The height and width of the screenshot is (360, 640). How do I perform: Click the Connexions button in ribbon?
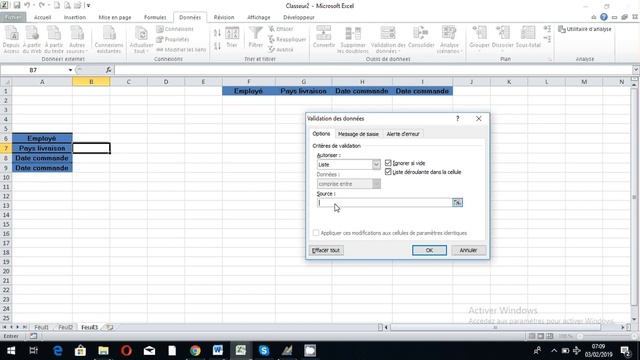pyautogui.click(x=175, y=29)
